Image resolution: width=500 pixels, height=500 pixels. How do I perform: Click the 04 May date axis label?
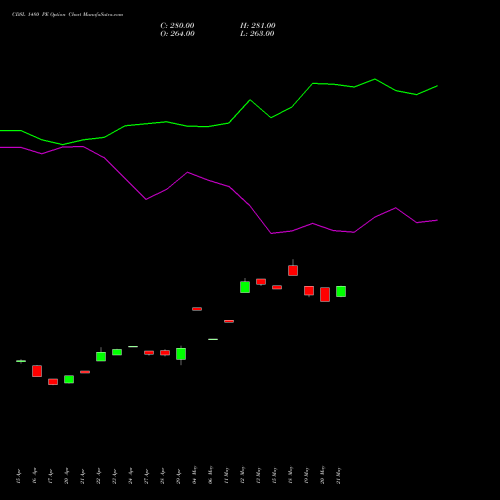pyautogui.click(x=194, y=475)
